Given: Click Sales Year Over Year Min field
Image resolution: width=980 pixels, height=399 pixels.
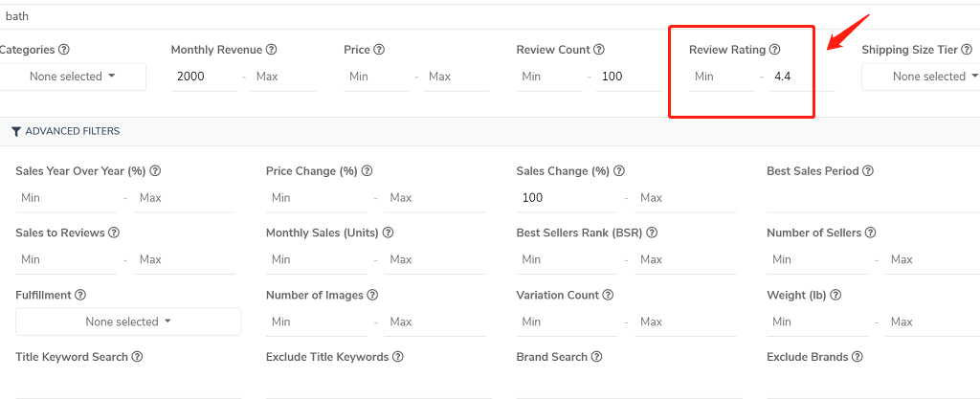Looking at the screenshot, I should coord(66,198).
